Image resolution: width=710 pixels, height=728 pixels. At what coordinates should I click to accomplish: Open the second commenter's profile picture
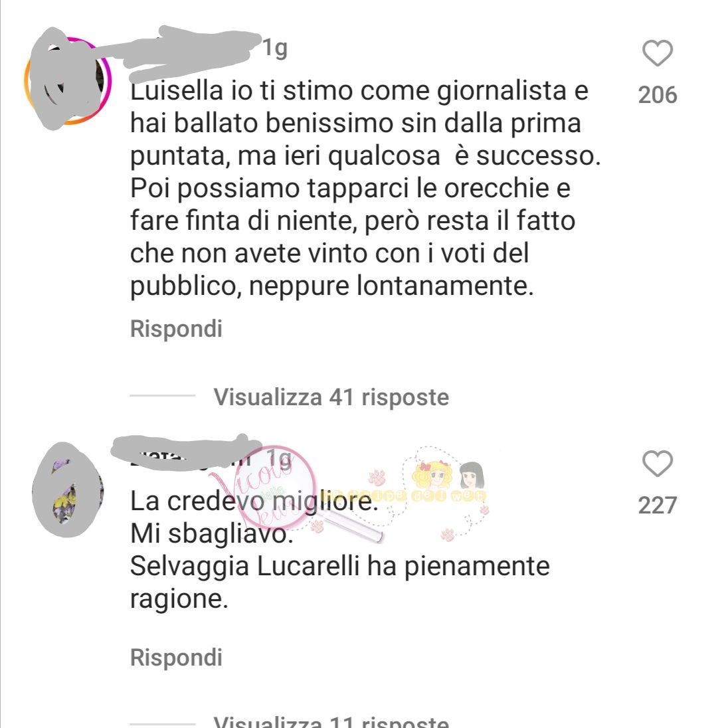point(68,491)
